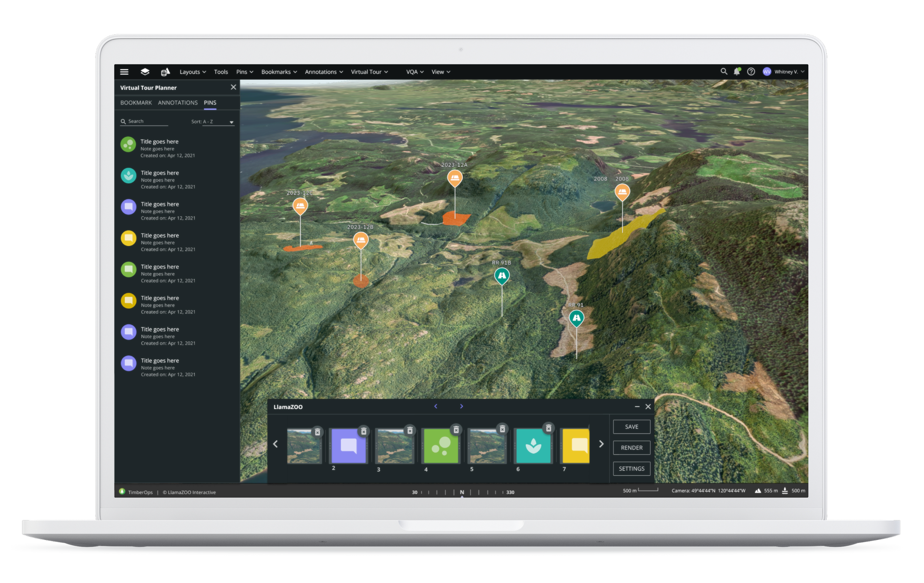The width and height of the screenshot is (924, 583).
Task: Open the search magnifier in top bar
Action: pyautogui.click(x=724, y=71)
